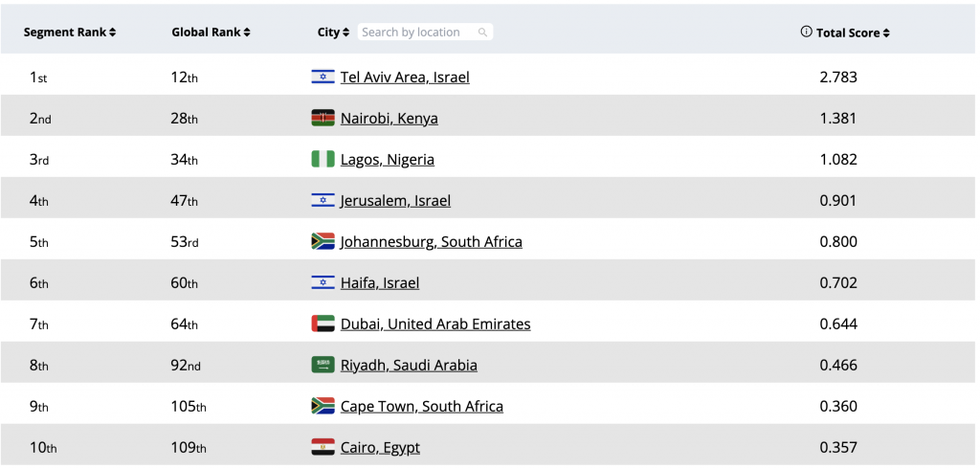Click the magnifier icon in location search
980x469 pixels.
click(x=483, y=32)
